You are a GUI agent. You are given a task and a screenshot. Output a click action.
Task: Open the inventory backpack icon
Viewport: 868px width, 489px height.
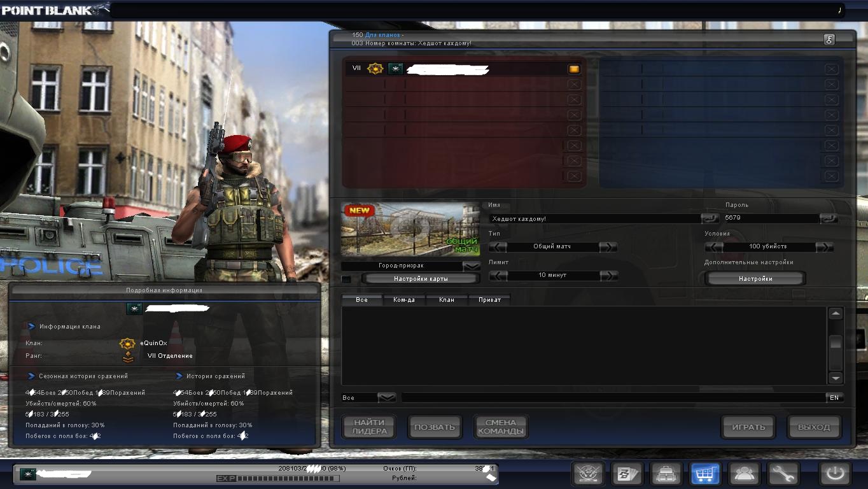pos(666,474)
